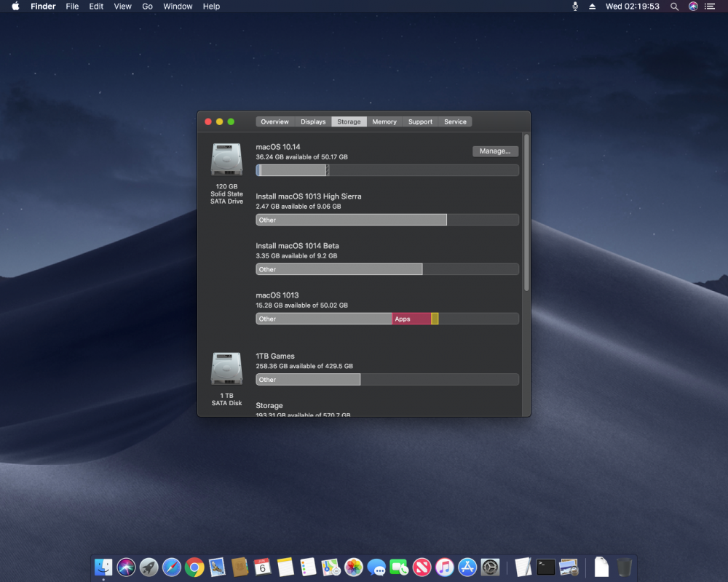This screenshot has width=728, height=582.
Task: Click the 120 GB SSD drive icon
Action: pyautogui.click(x=226, y=159)
